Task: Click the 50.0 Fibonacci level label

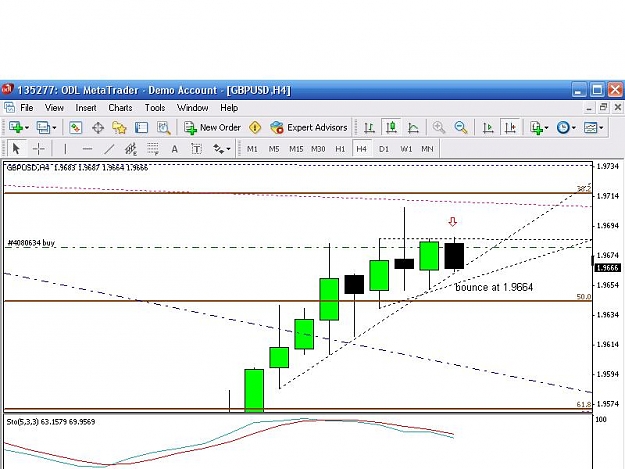Action: [584, 297]
